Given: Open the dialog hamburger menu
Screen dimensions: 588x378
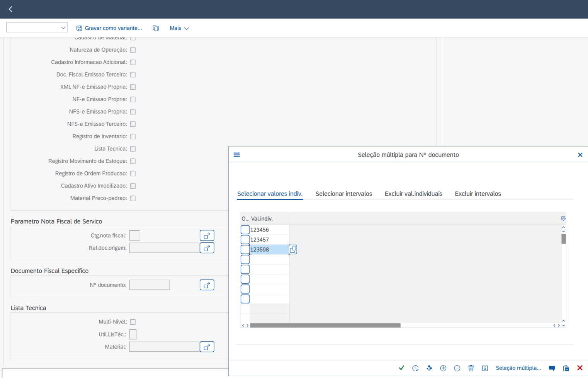Looking at the screenshot, I should pos(237,155).
